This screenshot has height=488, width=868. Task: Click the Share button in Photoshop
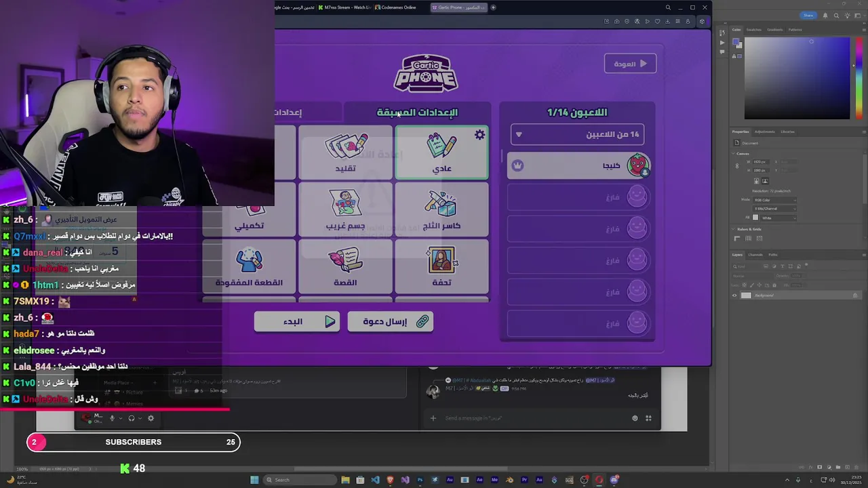[x=808, y=15]
